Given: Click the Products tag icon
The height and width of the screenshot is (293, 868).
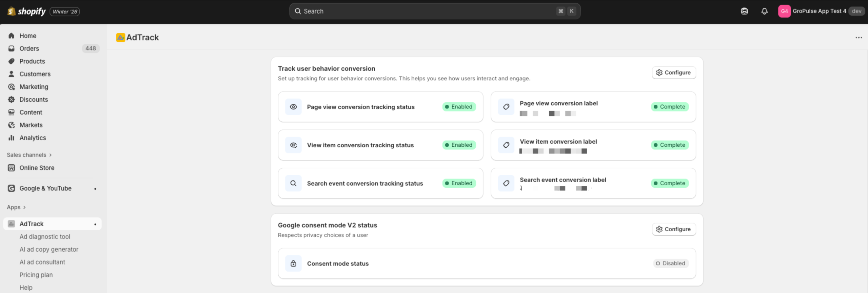Looking at the screenshot, I should point(12,61).
